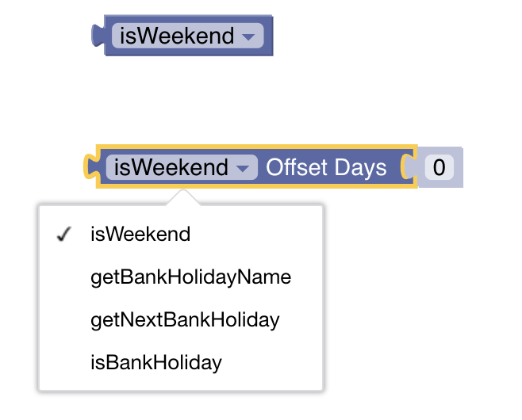Click the Offset Days input socket notch

pyautogui.click(x=408, y=166)
